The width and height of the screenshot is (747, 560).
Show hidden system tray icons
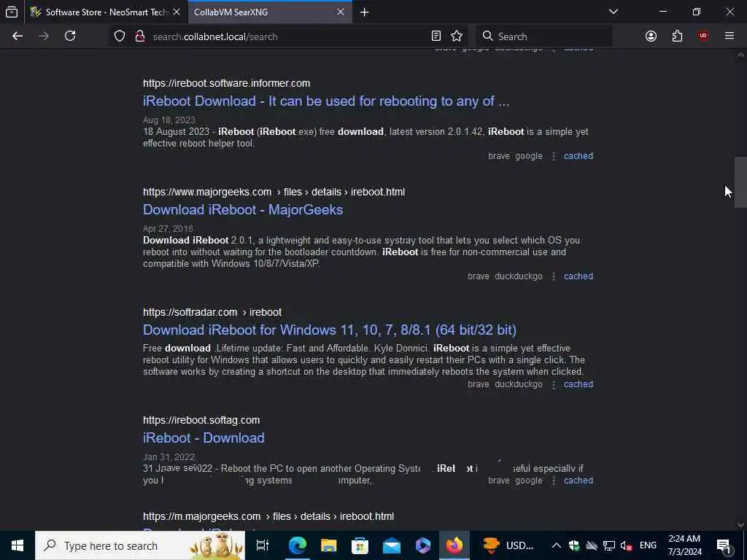556,545
